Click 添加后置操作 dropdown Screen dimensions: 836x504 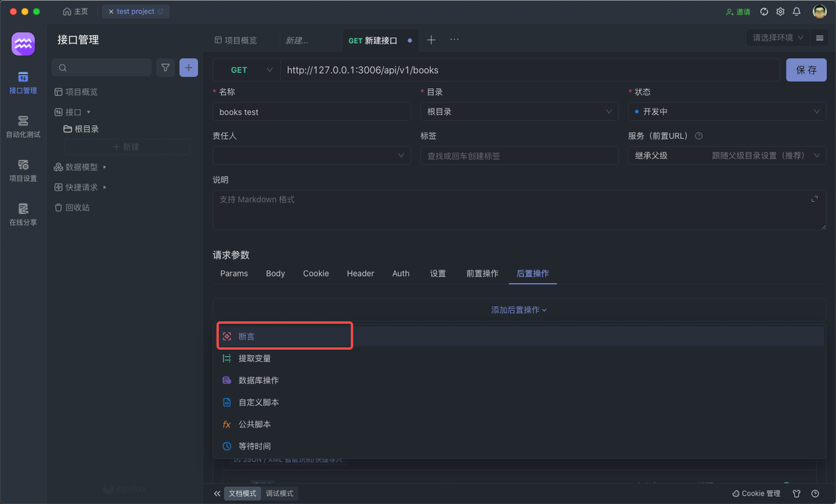(519, 310)
